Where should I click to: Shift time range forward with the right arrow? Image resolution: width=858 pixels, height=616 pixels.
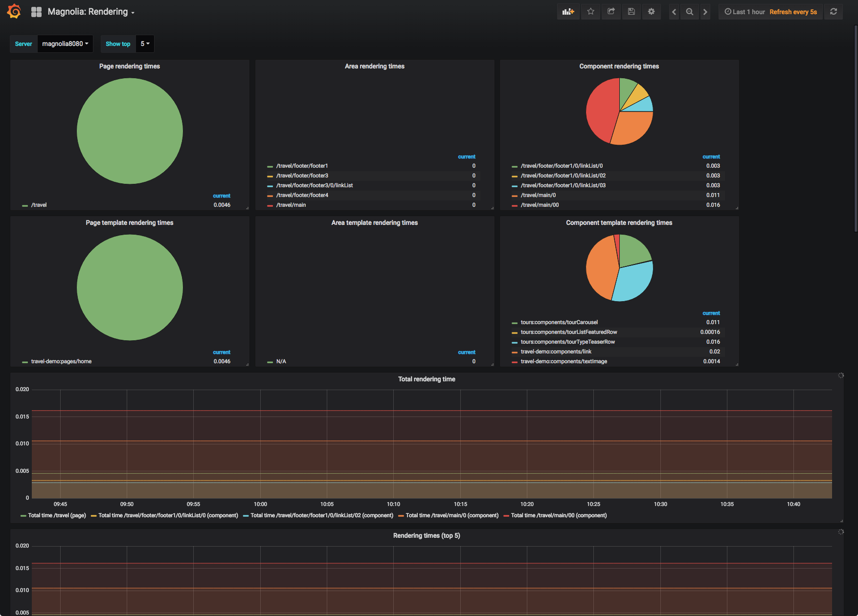(x=705, y=11)
